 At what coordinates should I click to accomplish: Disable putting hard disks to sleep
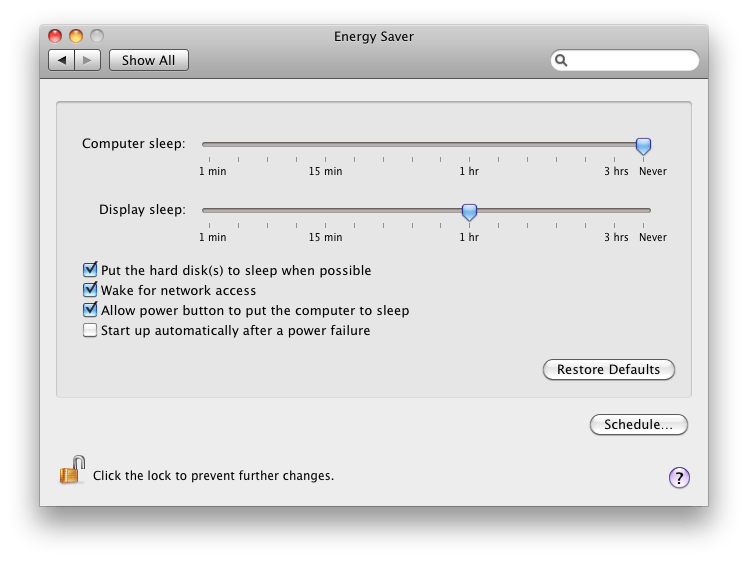[90, 270]
